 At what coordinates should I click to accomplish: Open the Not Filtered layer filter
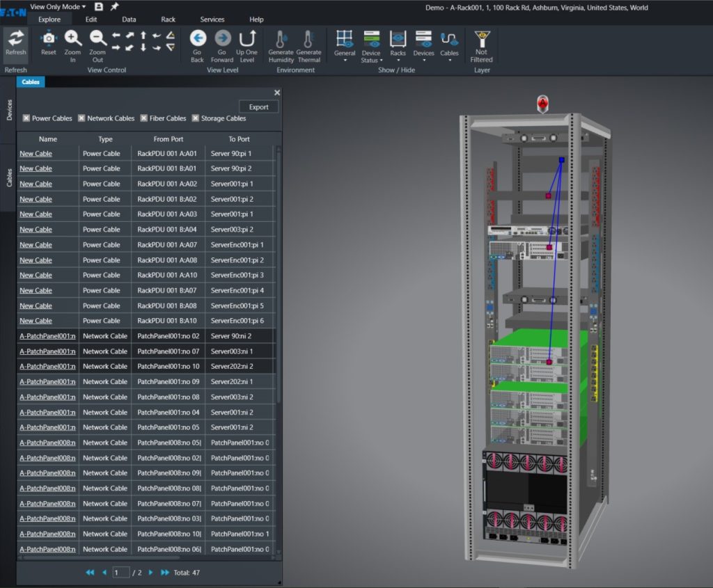pyautogui.click(x=481, y=39)
